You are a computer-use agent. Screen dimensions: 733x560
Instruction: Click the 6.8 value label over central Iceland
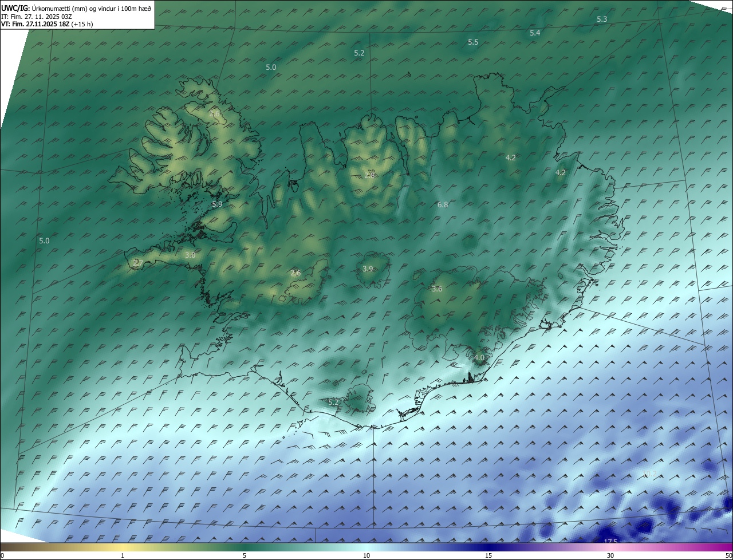point(443,205)
